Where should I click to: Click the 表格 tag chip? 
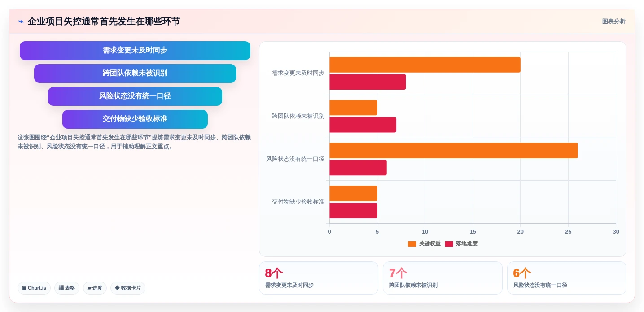click(67, 288)
